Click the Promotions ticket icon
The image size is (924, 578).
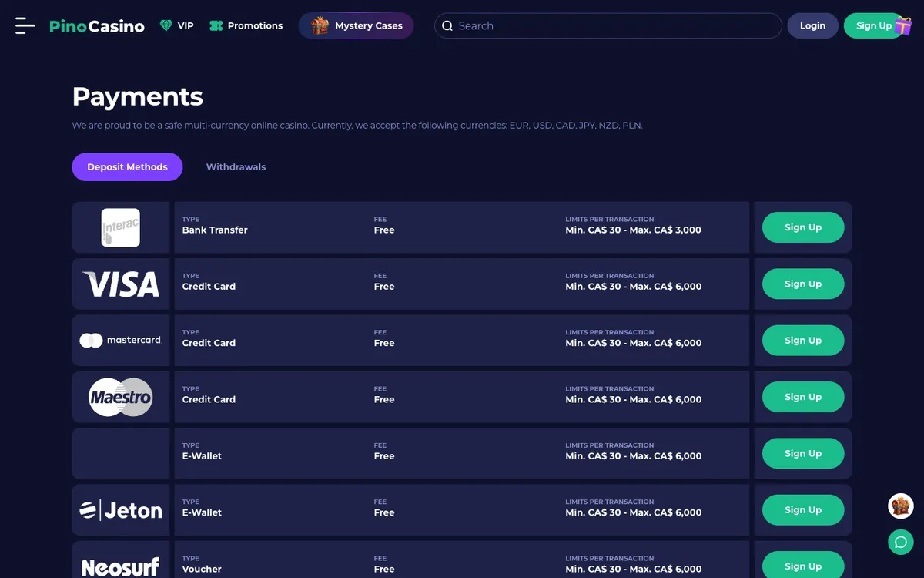[x=216, y=25]
